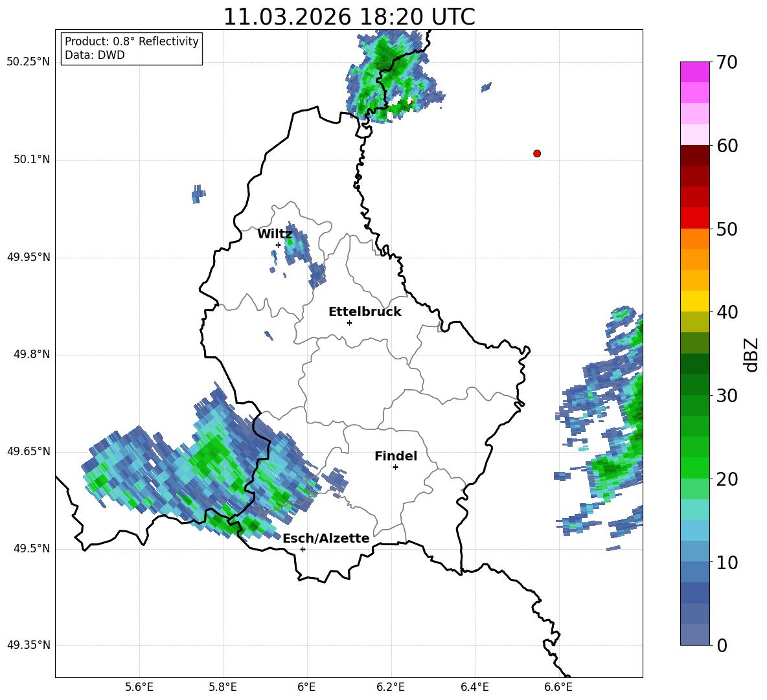This screenshot has width=767, height=700.
Task: Click the colorbar tick label 30
Action: tap(727, 396)
